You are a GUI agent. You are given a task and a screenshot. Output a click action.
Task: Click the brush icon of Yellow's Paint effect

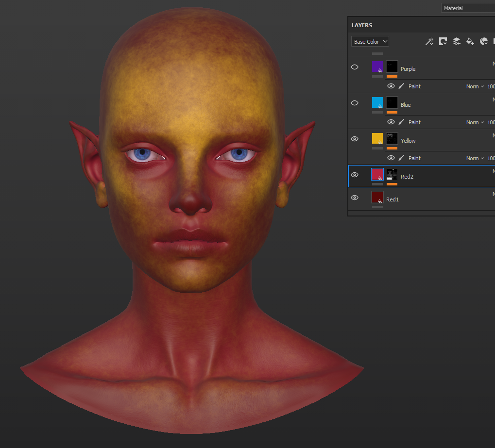(x=402, y=158)
